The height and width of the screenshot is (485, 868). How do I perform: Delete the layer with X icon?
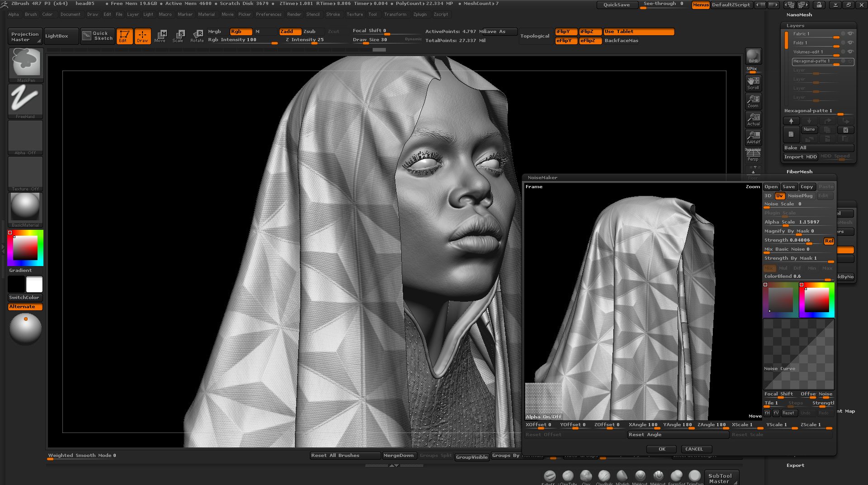click(845, 130)
